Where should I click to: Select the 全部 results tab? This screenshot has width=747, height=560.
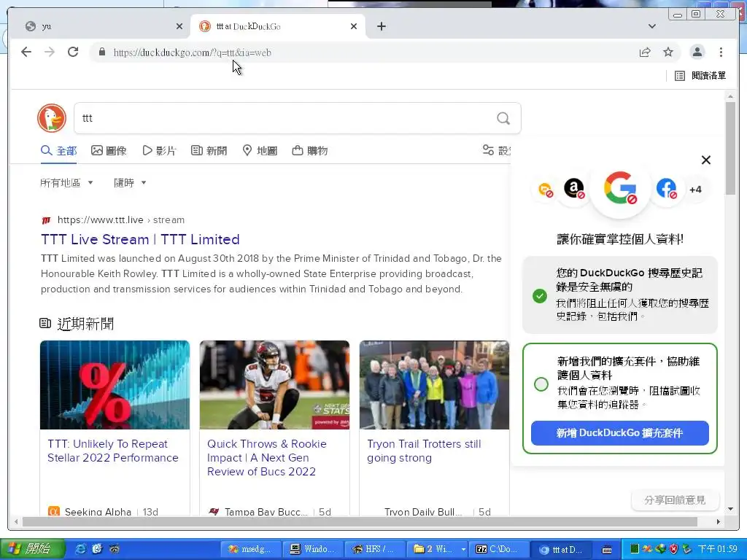(58, 151)
